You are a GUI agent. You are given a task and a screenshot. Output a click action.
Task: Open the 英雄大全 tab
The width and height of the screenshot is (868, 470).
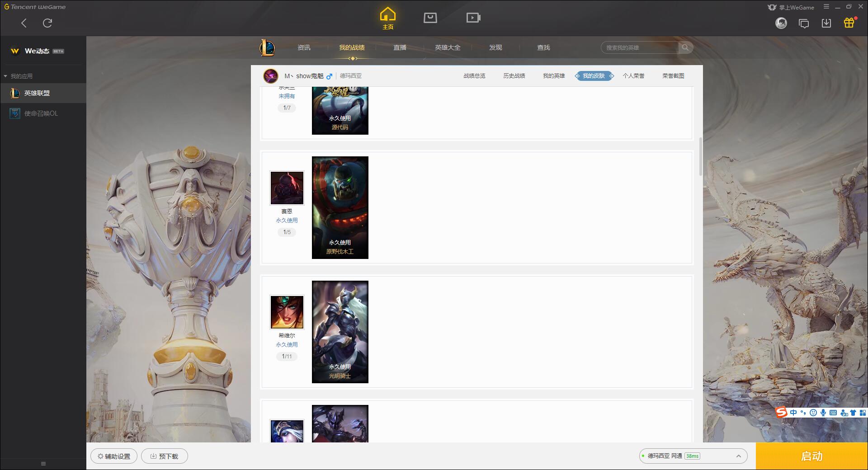[x=448, y=47]
